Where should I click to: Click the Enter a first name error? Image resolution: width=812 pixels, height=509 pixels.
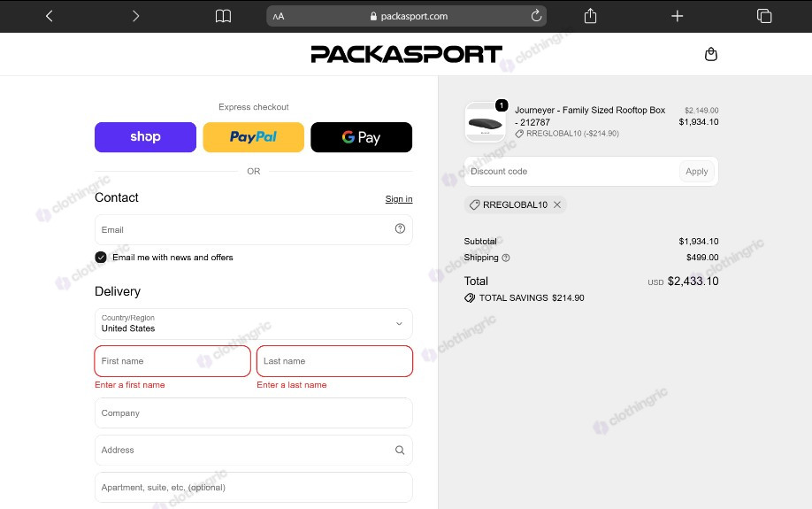click(130, 385)
